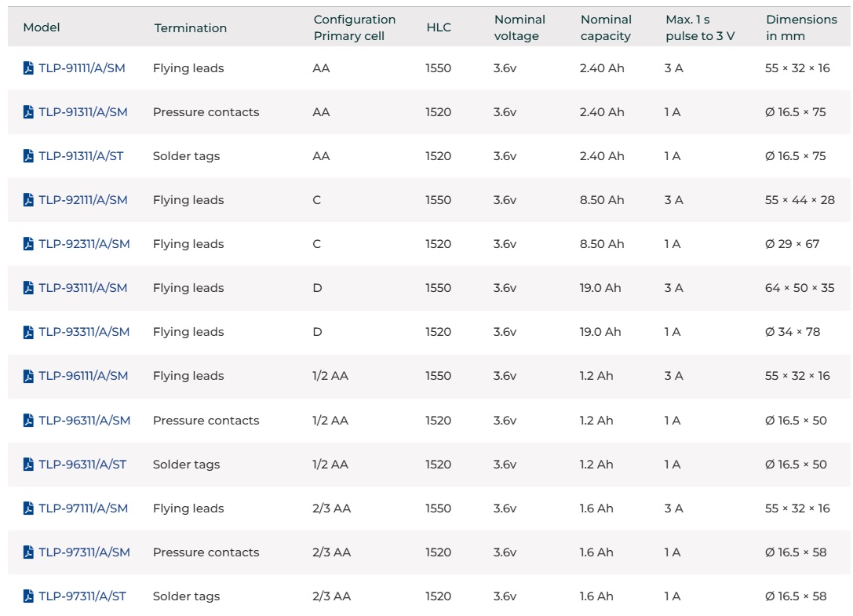Click the TLP-92111/A/SM model name
The width and height of the screenshot is (853, 616).
82,200
